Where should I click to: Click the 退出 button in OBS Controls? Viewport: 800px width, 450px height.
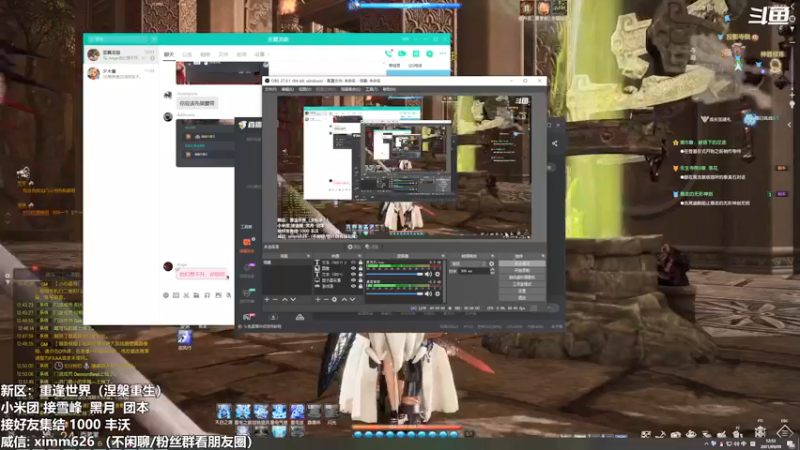point(522,297)
